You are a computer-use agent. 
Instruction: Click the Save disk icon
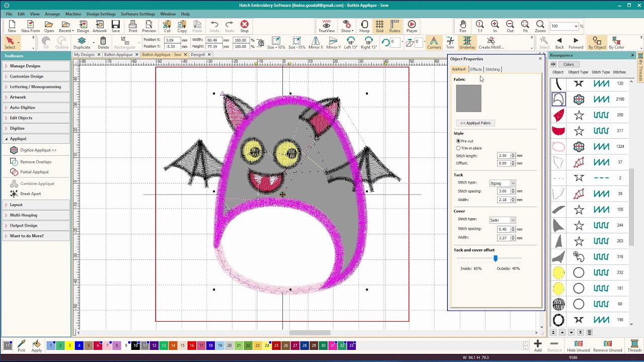116,27
